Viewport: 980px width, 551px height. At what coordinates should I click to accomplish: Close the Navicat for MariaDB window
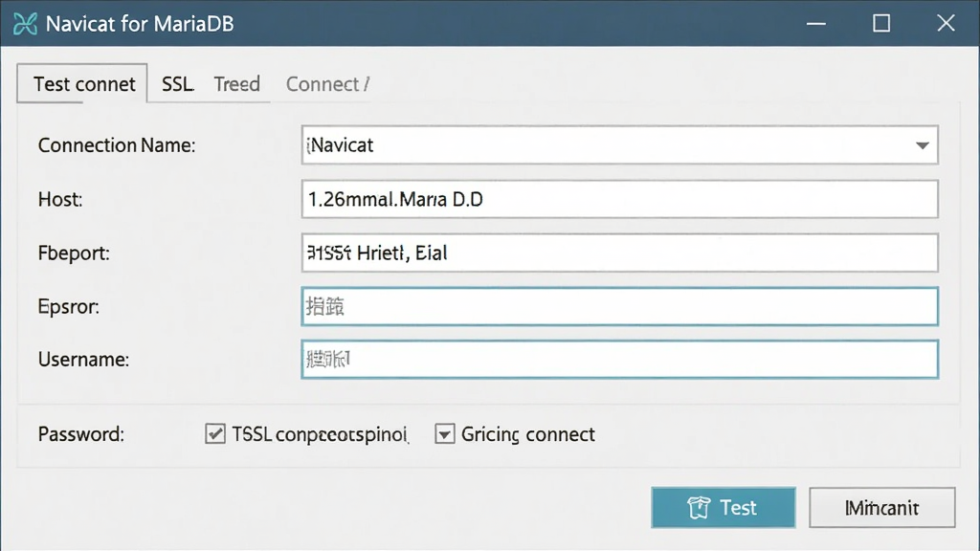pyautogui.click(x=947, y=24)
